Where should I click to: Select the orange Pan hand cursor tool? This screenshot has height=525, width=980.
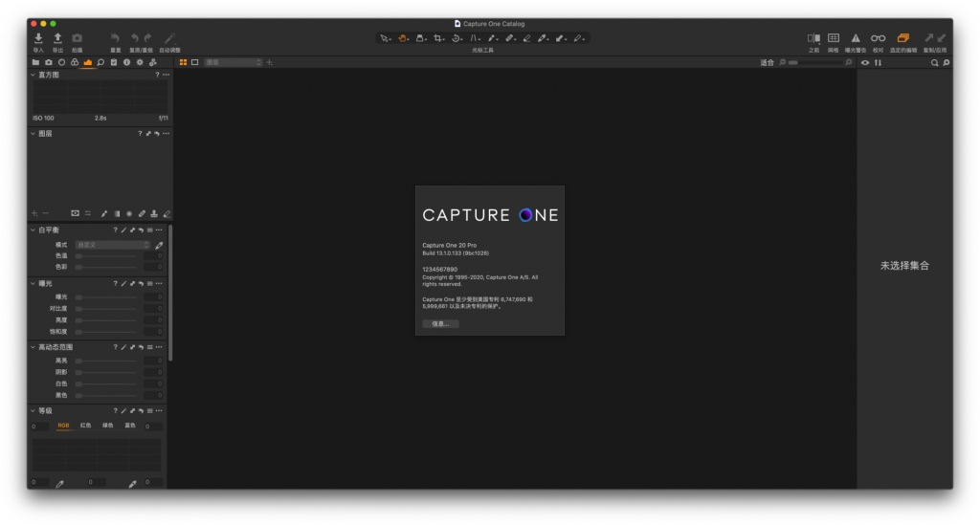click(403, 38)
